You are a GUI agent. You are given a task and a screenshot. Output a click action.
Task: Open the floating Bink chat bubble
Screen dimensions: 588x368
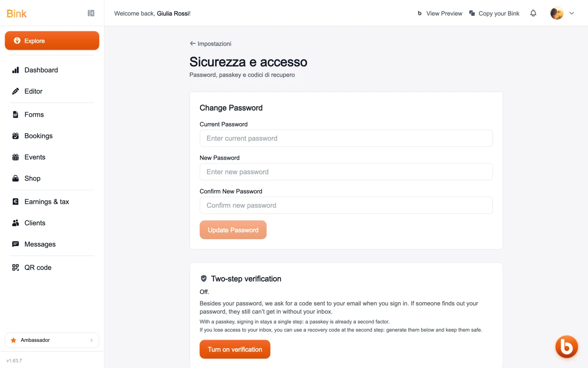click(x=566, y=347)
